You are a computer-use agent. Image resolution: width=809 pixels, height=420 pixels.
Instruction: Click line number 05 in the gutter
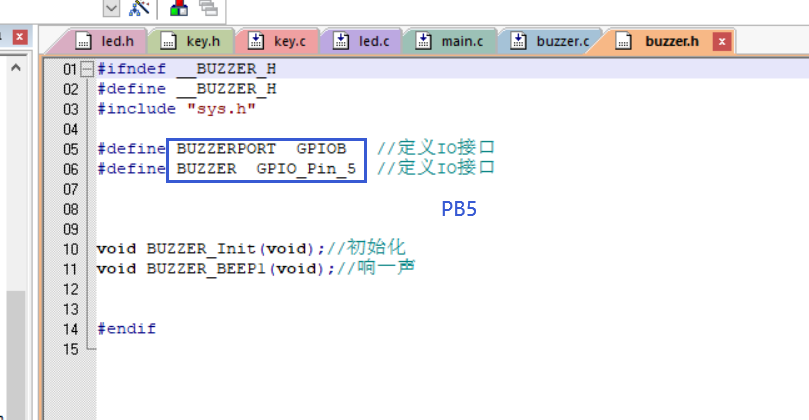(71, 149)
